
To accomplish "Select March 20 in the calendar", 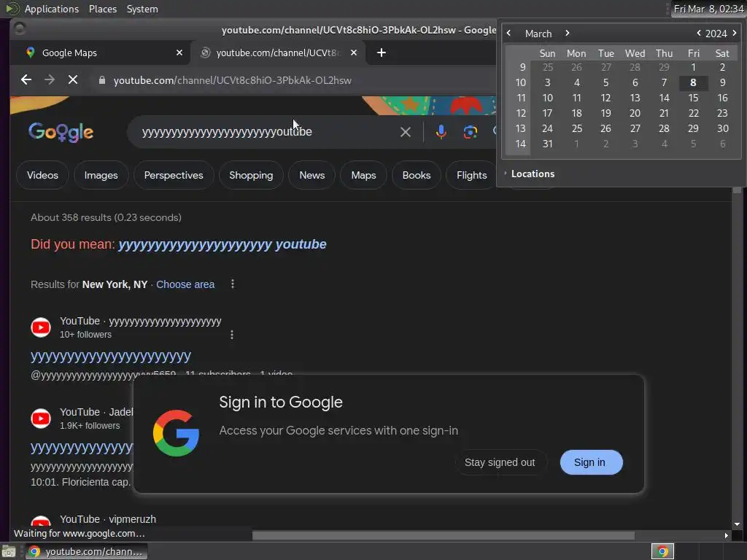I will (635, 113).
